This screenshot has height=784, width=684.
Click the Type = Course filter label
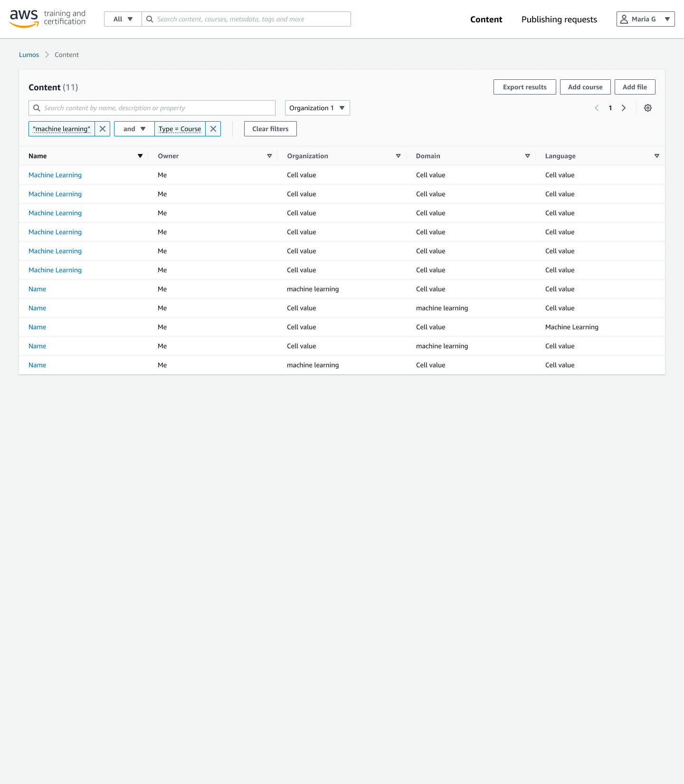(x=180, y=129)
